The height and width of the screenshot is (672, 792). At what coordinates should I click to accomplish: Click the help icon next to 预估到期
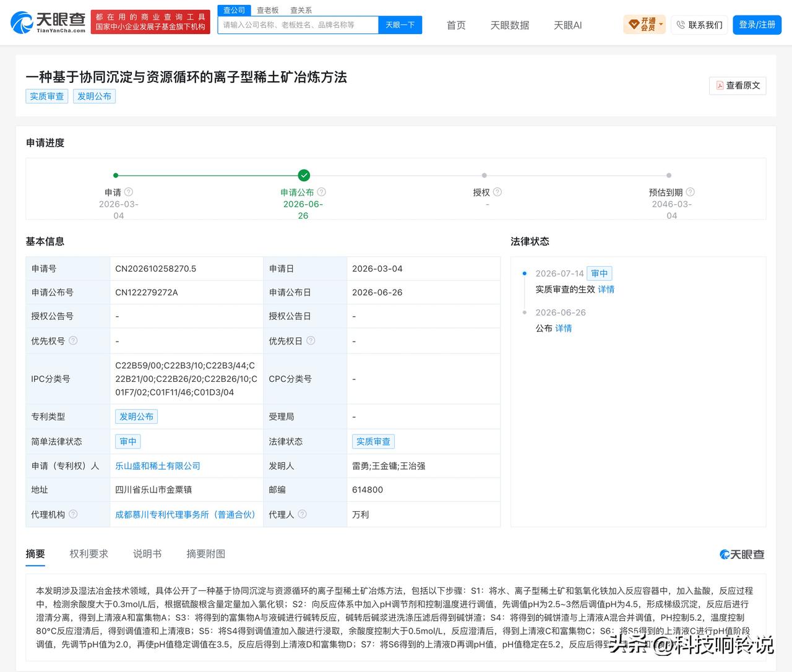click(x=691, y=192)
